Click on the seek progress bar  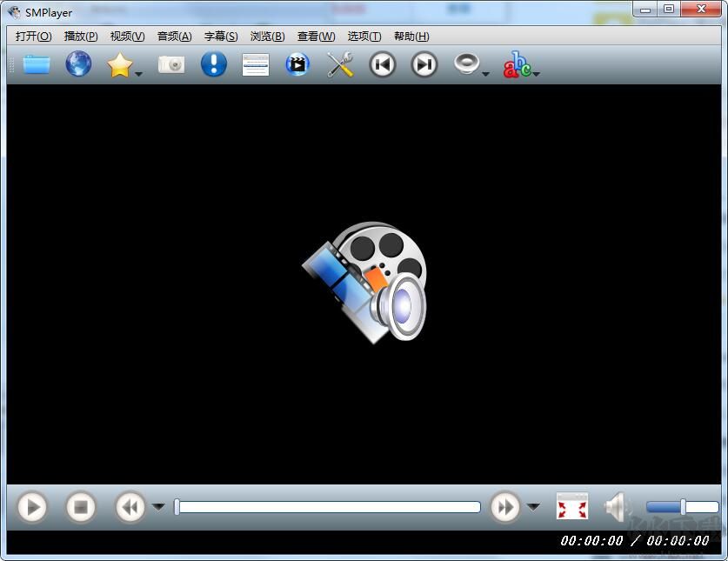(x=327, y=507)
